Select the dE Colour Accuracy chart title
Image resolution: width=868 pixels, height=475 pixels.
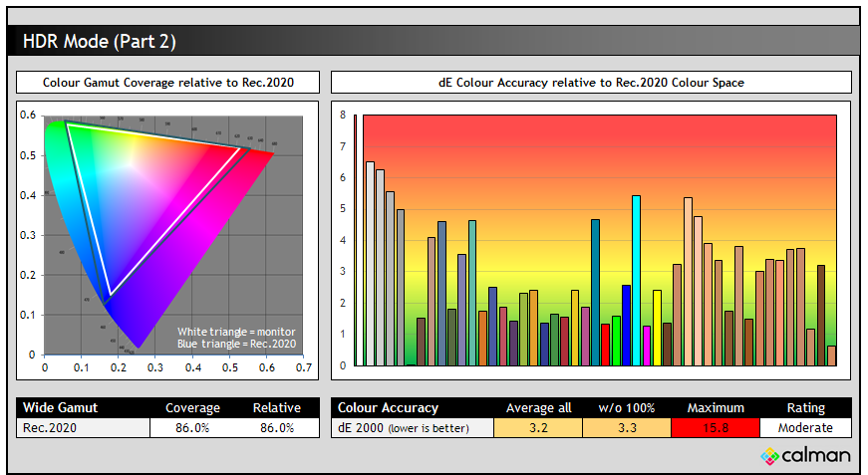pyautogui.click(x=591, y=83)
